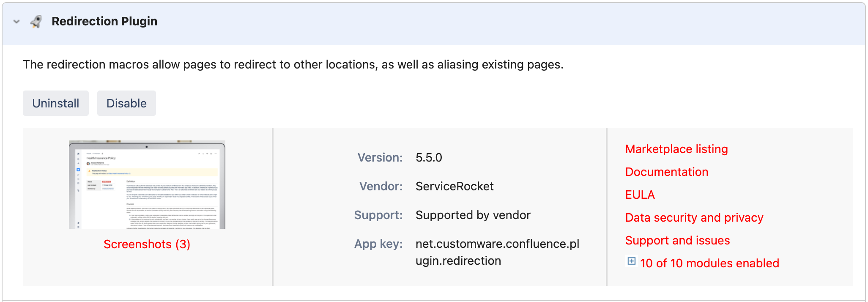Uninstall the Redirection Plugin

(56, 103)
